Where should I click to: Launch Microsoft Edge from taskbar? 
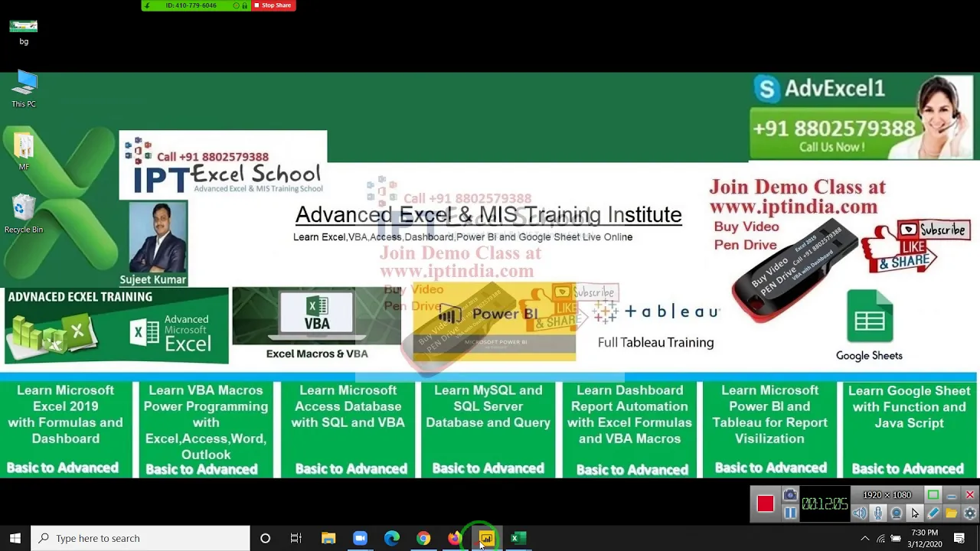[391, 538]
